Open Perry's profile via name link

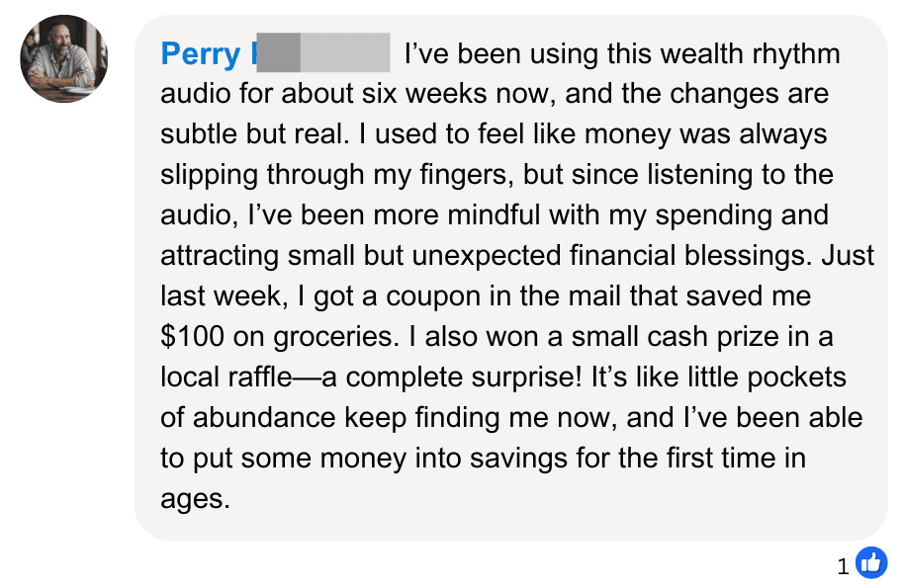[199, 53]
